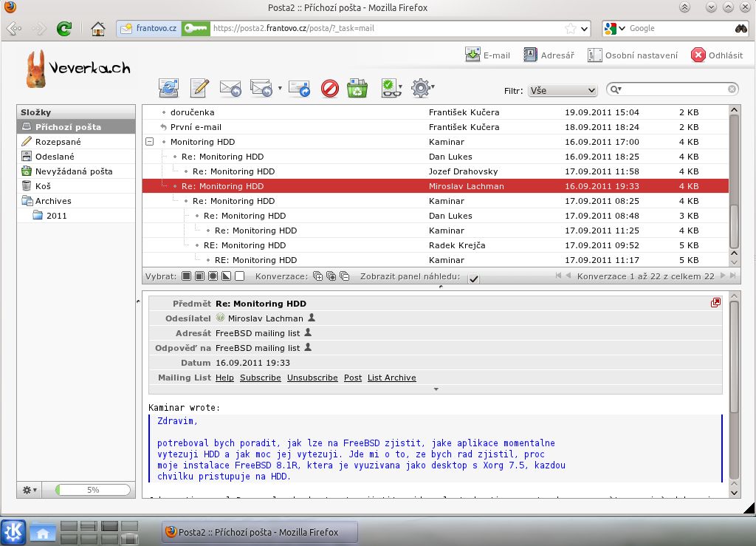Reply to the selected message
The height and width of the screenshot is (546, 756).
[x=230, y=89]
